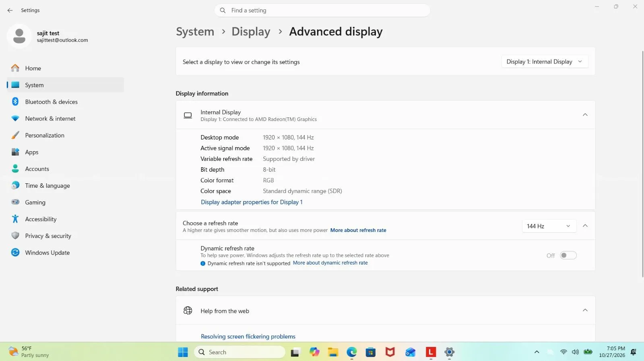Open More about refresh rate link

point(358,230)
